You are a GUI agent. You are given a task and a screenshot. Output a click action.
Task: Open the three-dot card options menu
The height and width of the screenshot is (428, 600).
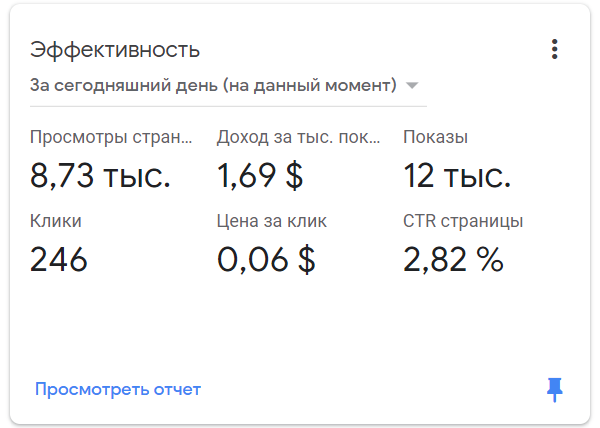click(554, 49)
